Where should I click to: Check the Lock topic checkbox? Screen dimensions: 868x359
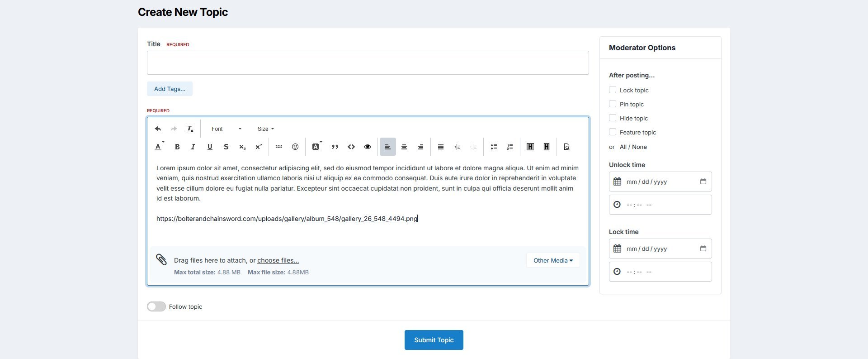613,90
